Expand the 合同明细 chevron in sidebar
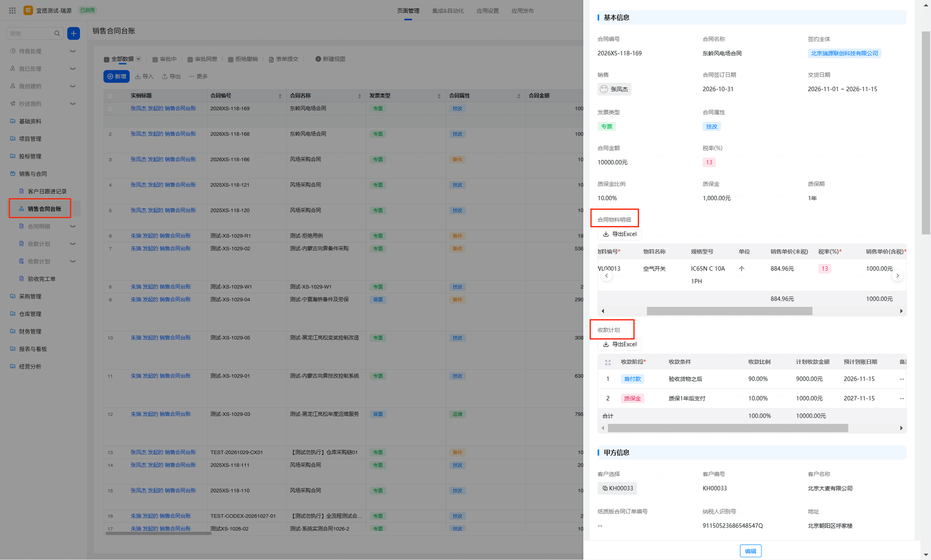This screenshot has height=560, width=931. point(73,226)
